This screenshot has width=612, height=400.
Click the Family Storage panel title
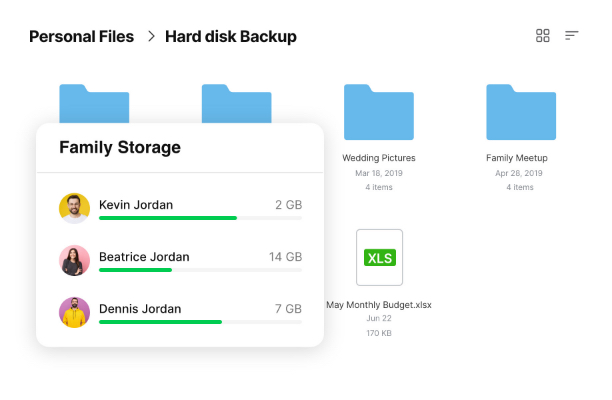120,148
